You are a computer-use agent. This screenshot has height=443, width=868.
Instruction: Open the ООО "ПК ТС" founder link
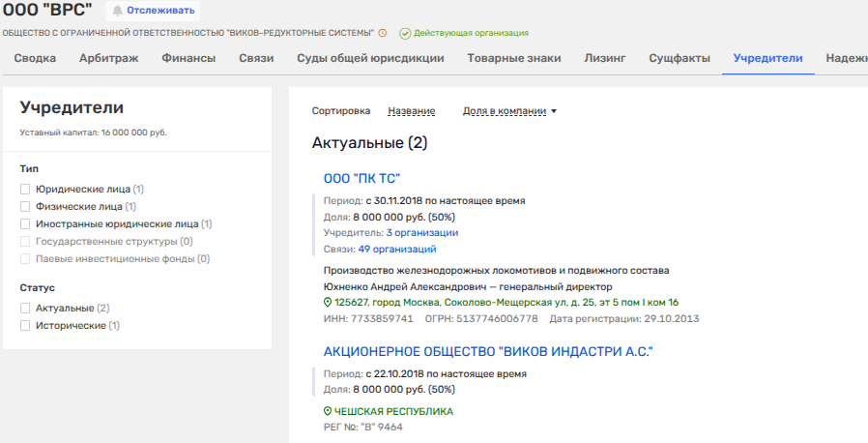pos(361,178)
